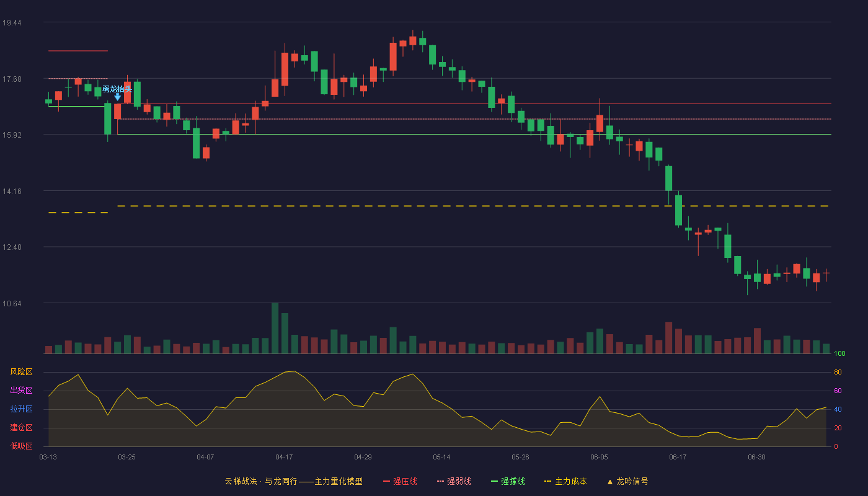Click the 19.44 price axis label
This screenshot has width=868, height=496.
tap(12, 22)
